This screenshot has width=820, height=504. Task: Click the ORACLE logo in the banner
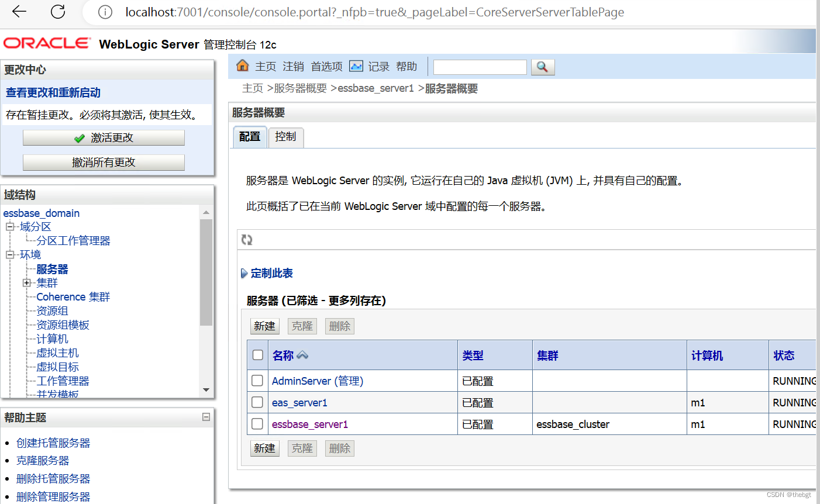point(46,42)
